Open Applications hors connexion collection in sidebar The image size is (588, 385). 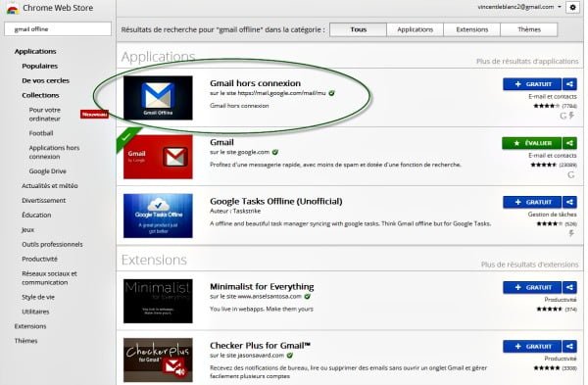point(54,152)
